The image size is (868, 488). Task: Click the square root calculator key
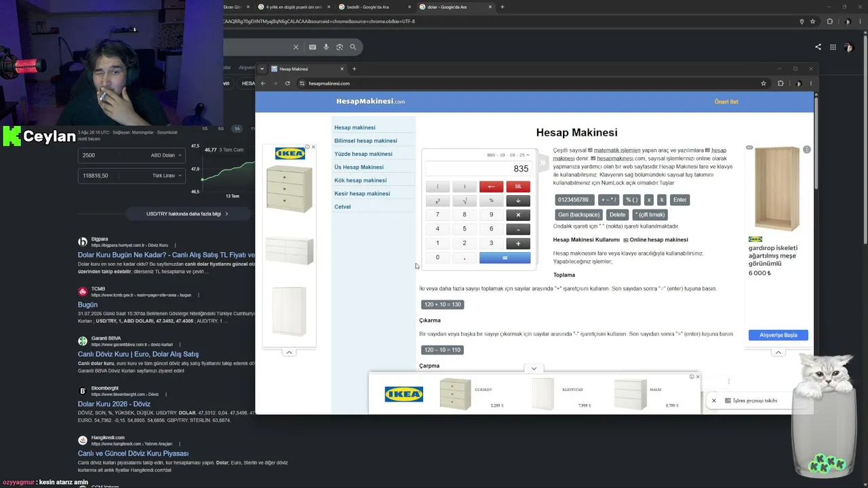[x=465, y=201]
